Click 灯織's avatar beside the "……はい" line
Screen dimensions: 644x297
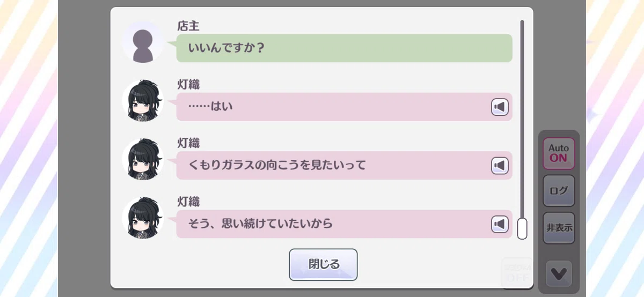143,101
